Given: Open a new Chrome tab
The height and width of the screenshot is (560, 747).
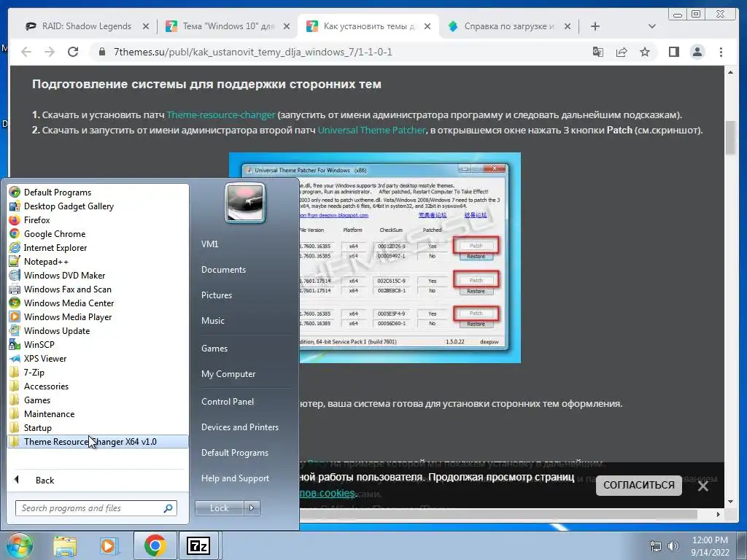Looking at the screenshot, I should point(595,27).
